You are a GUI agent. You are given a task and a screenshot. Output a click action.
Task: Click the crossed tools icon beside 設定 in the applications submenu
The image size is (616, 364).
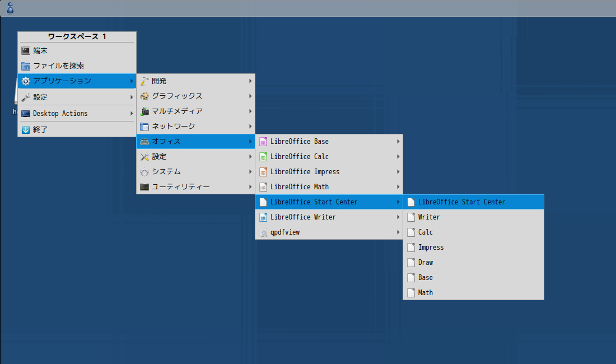click(144, 157)
